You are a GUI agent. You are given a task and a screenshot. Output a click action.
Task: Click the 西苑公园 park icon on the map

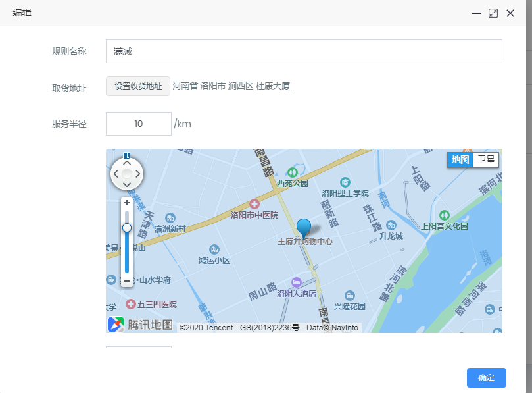293,172
